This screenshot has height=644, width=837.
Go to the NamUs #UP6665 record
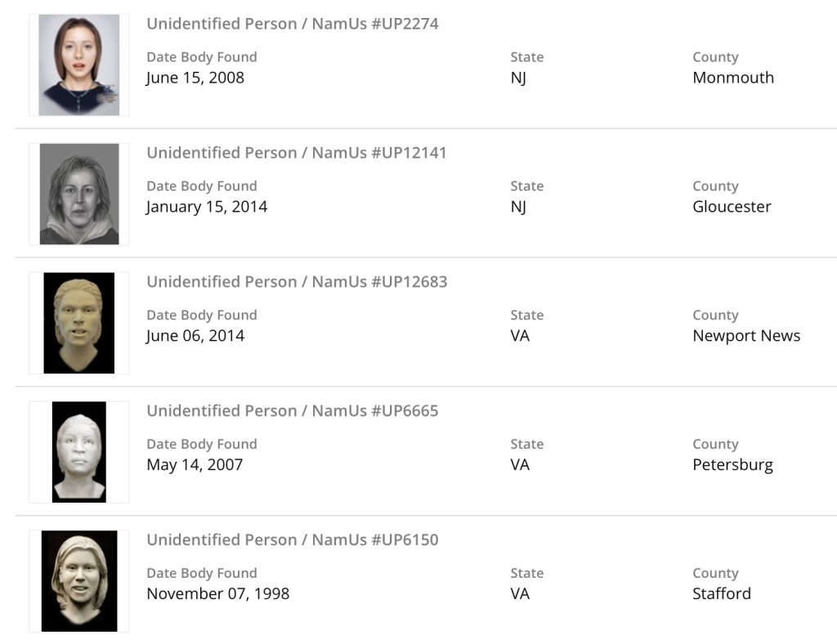click(293, 411)
